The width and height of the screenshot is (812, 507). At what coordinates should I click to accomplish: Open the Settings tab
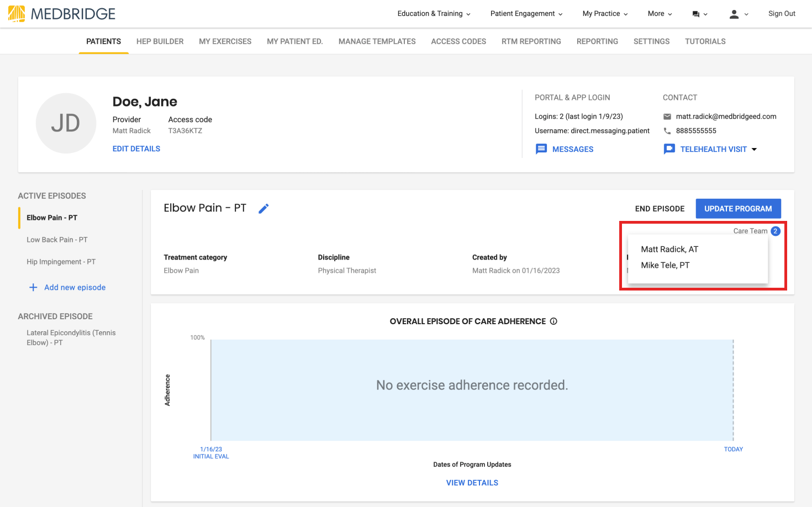tap(651, 41)
